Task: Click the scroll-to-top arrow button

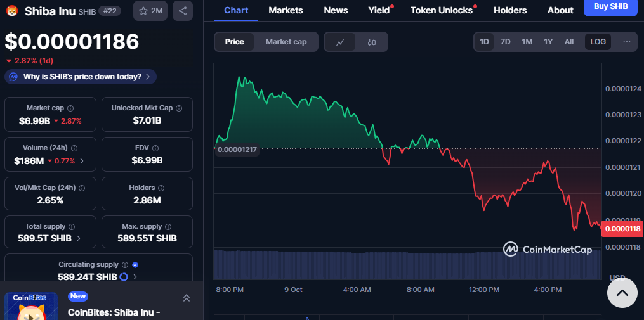Action: [x=622, y=293]
